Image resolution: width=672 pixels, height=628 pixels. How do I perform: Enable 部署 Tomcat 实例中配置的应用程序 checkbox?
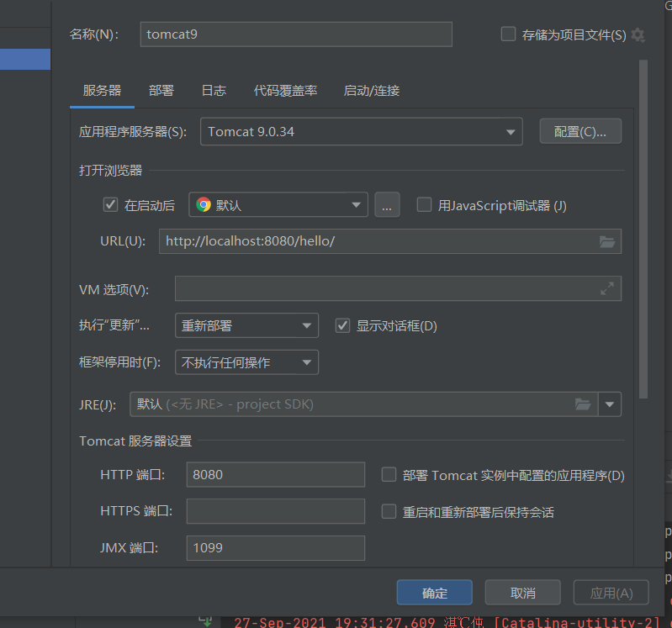click(389, 475)
